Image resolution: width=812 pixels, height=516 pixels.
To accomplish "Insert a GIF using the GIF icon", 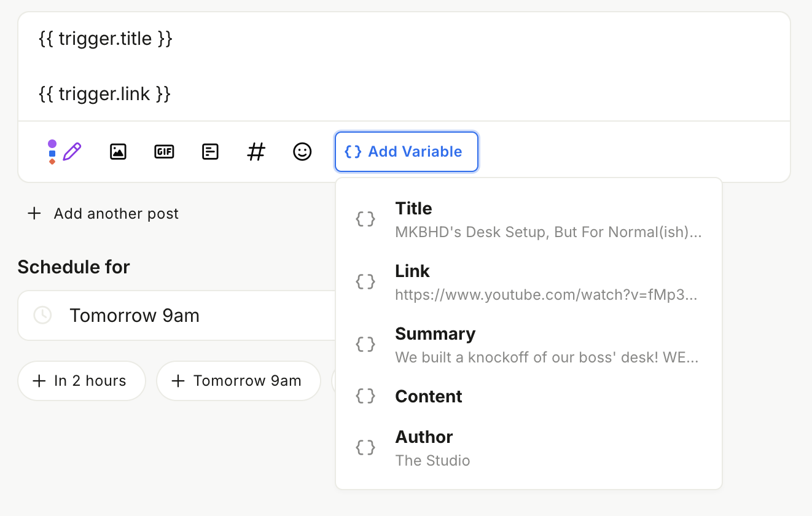I will (x=164, y=152).
